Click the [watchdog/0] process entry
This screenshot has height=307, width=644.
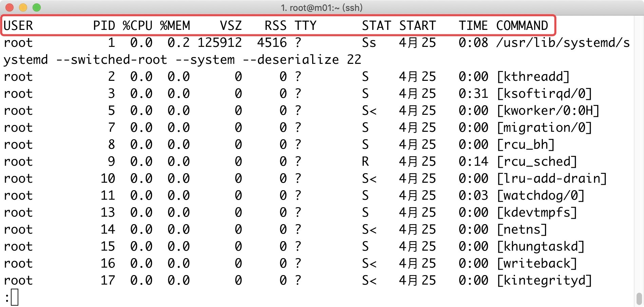[x=541, y=196]
